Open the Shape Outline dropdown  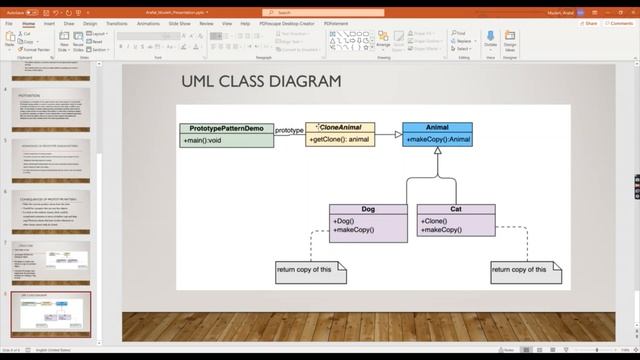pyautogui.click(x=425, y=41)
